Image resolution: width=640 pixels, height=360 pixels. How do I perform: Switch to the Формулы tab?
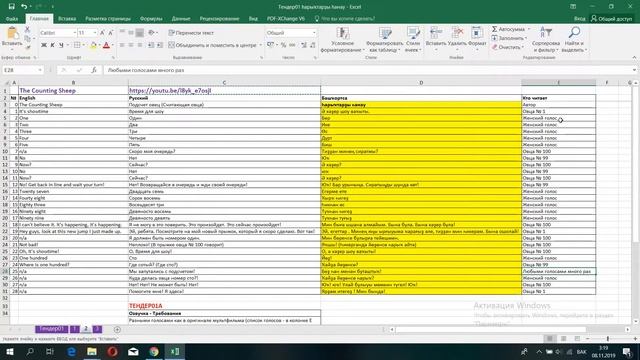click(x=151, y=19)
